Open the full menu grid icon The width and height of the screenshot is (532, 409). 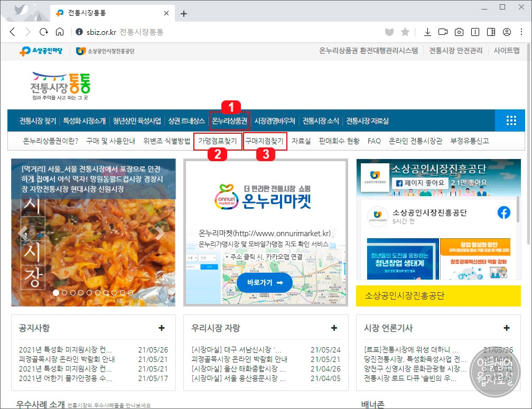point(511,120)
